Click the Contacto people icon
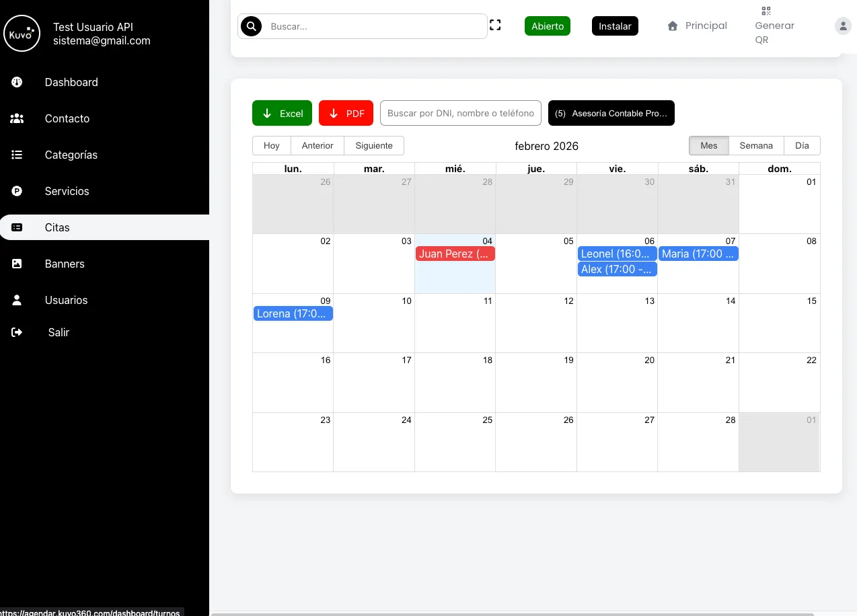Viewport: 857px width, 616px height. click(17, 118)
